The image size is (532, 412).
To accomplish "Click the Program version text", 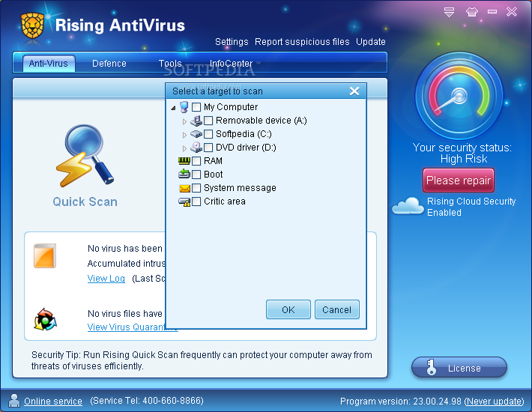I will (401, 402).
